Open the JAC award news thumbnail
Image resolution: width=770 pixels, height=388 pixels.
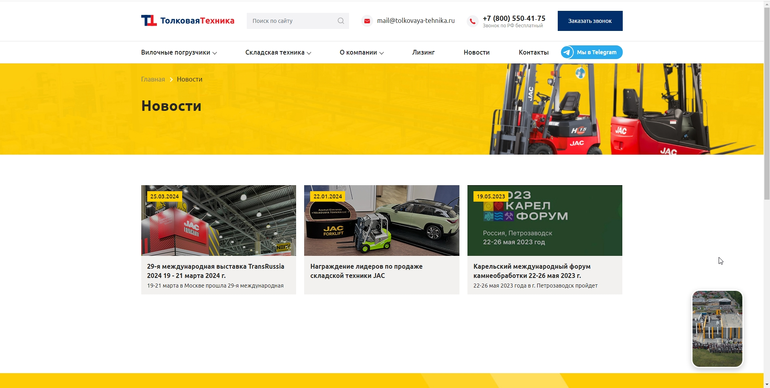pyautogui.click(x=382, y=221)
